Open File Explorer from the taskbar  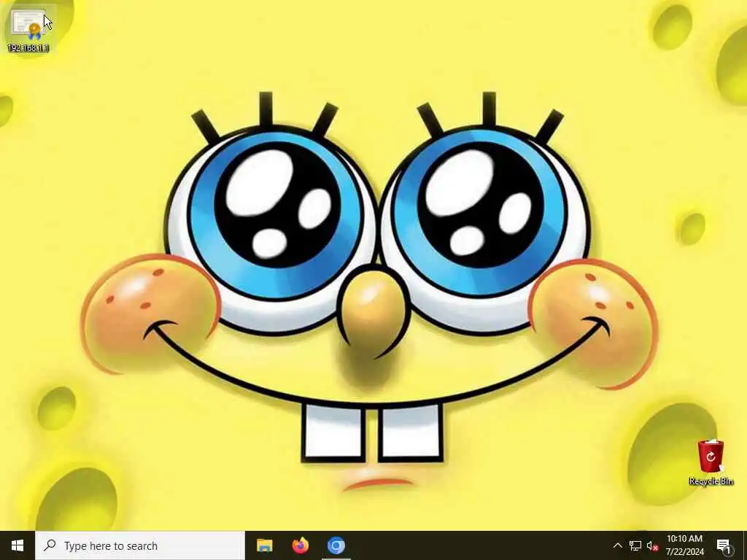coord(264,545)
